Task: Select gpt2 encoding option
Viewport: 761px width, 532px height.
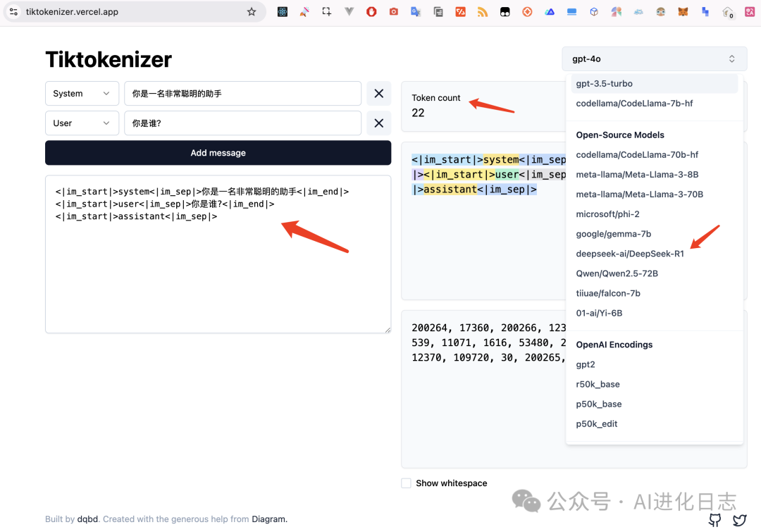Action: [x=654, y=364]
